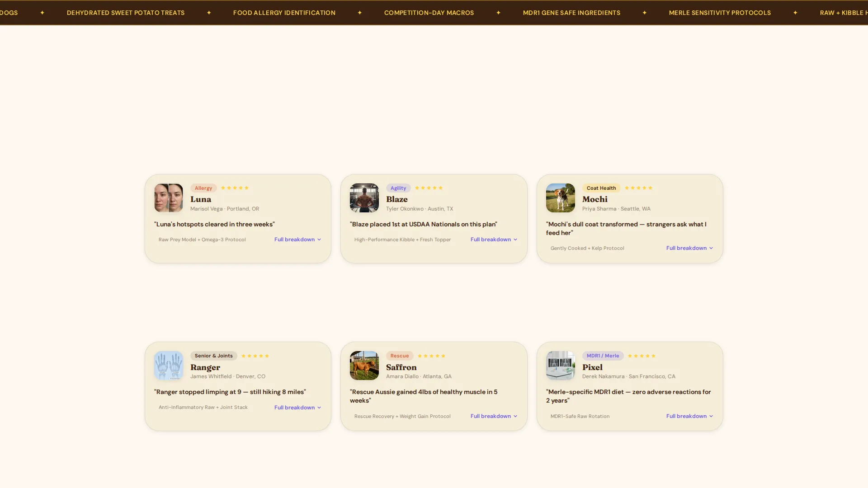Click quote about Rescue Aussie gaining muscle

click(424, 396)
